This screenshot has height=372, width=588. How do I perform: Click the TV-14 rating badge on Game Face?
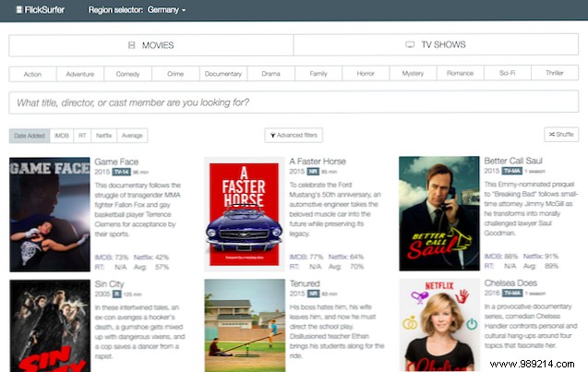tap(122, 172)
